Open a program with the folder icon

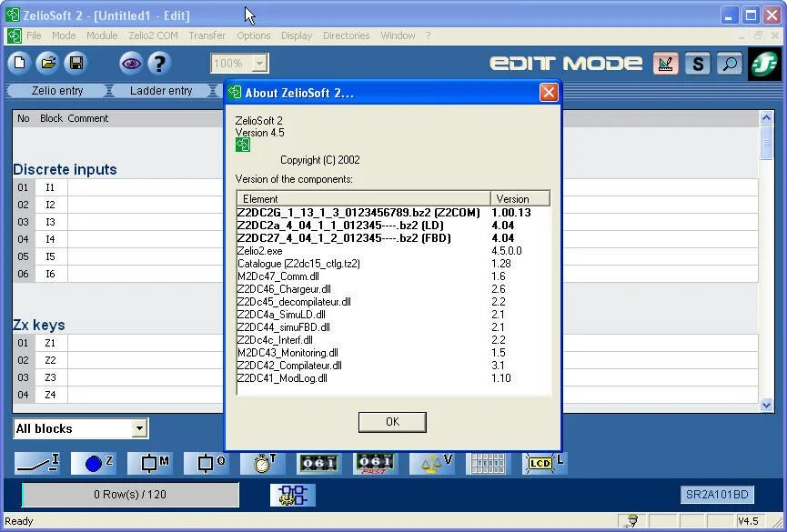tap(48, 63)
